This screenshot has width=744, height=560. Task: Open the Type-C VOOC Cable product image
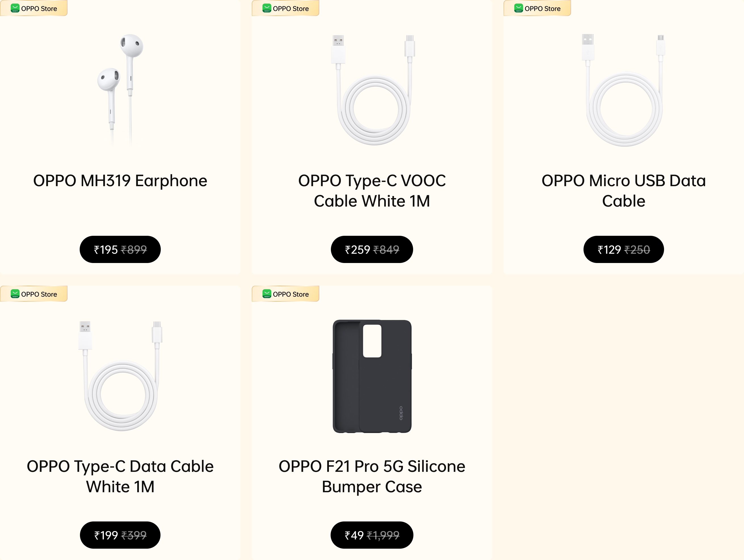click(x=372, y=90)
